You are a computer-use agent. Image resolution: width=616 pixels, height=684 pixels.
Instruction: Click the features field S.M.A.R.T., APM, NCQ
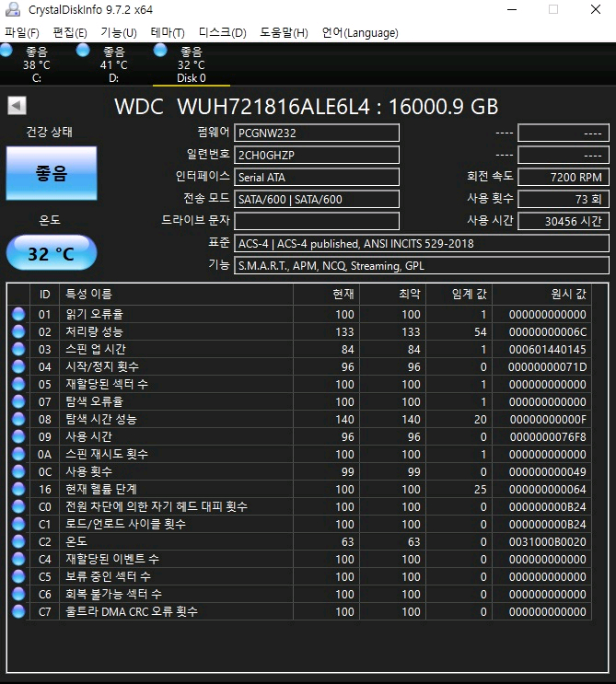click(422, 266)
